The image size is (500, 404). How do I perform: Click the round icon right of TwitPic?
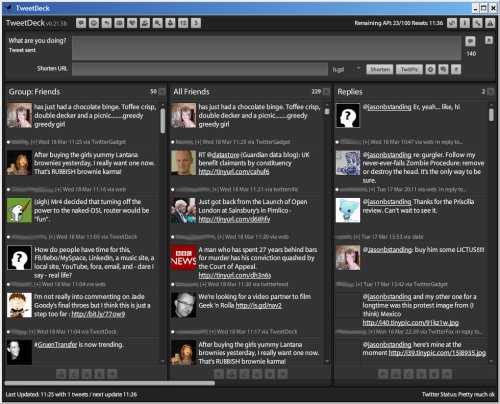430,69
